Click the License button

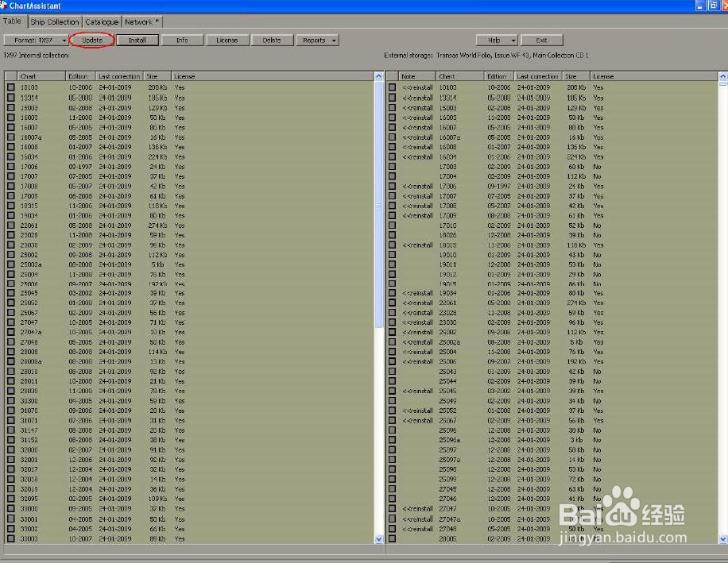tap(227, 40)
